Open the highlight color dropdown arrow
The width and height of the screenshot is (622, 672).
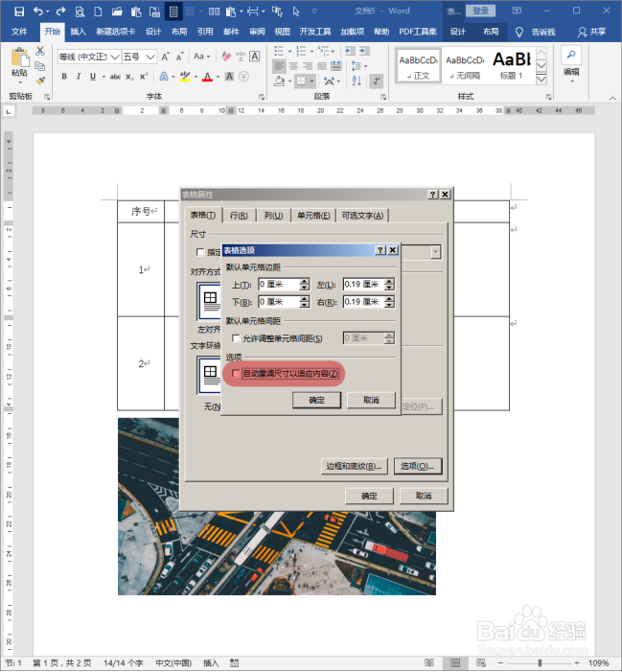[196, 77]
